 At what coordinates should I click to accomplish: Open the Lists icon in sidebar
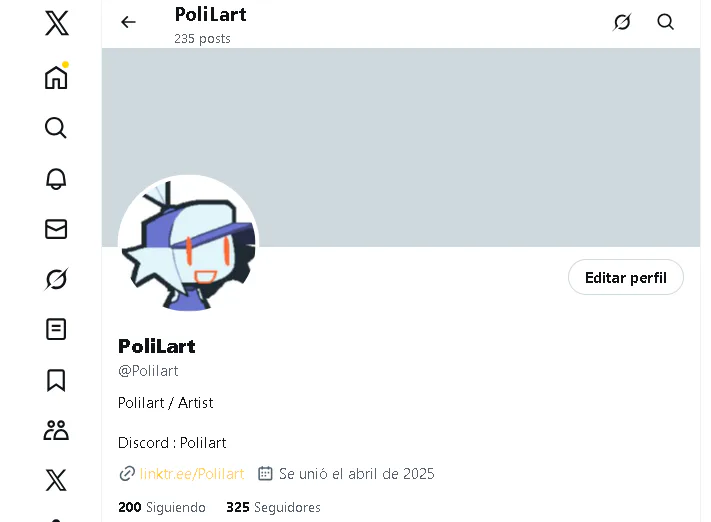pyautogui.click(x=56, y=329)
